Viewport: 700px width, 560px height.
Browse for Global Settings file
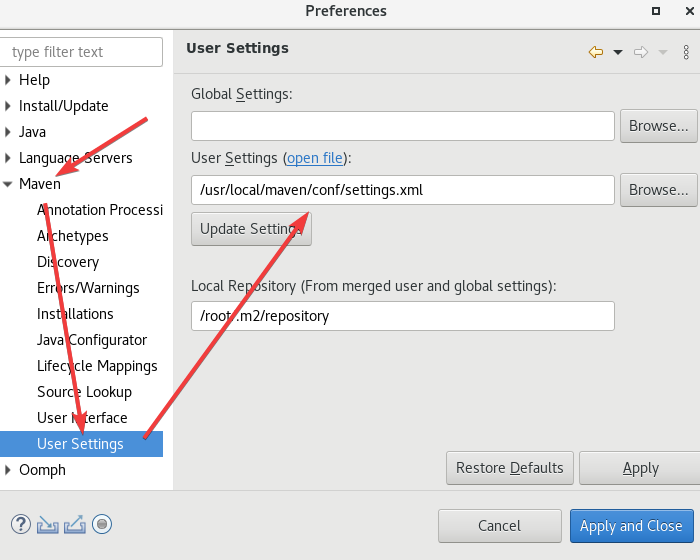click(658, 126)
